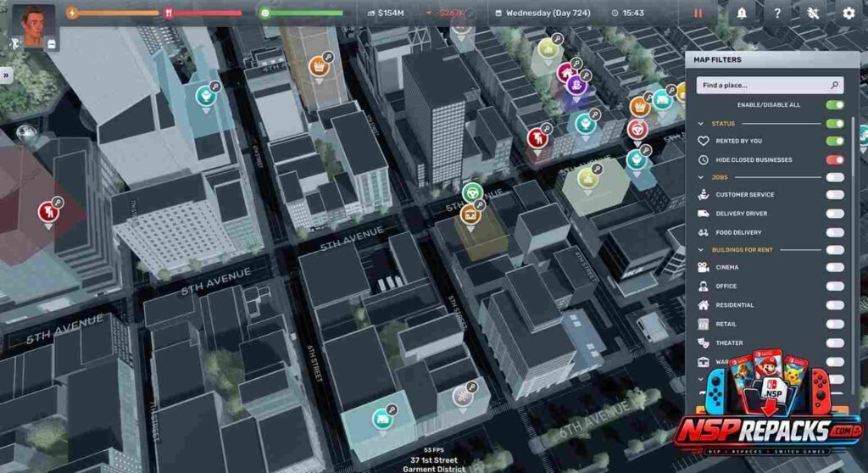Viewport: 868px width, 473px height.
Task: Click the Buildings For Rent header
Action: (743, 250)
